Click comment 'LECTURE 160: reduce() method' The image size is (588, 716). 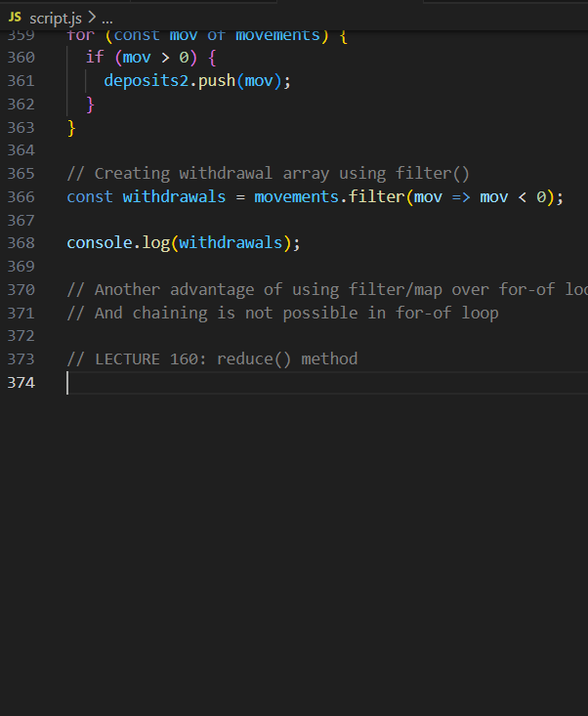(212, 358)
